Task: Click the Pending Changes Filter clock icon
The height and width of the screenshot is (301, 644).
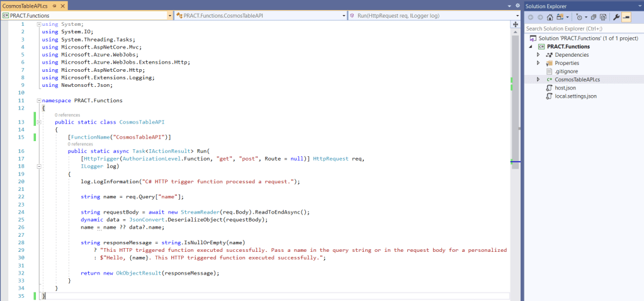Action: tap(580, 17)
